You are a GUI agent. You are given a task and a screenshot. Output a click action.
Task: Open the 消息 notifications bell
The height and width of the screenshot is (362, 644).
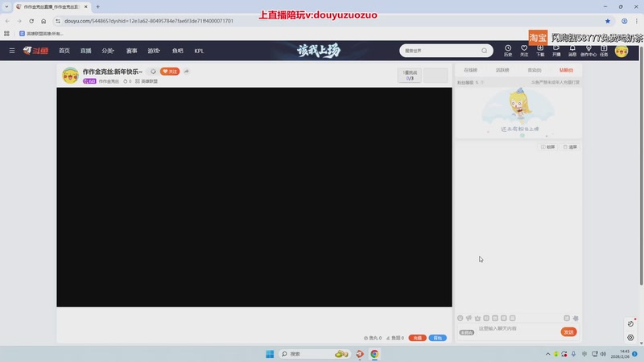[572, 51]
